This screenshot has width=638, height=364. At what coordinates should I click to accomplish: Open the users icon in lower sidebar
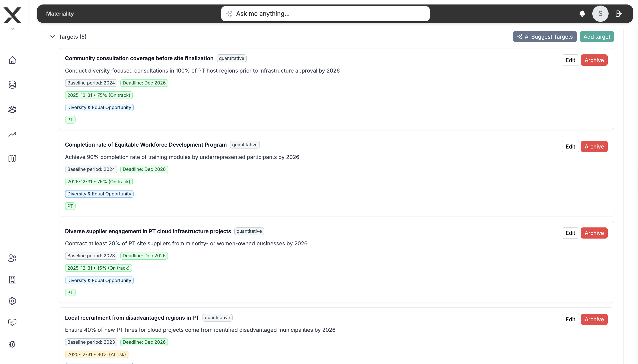tap(12, 258)
